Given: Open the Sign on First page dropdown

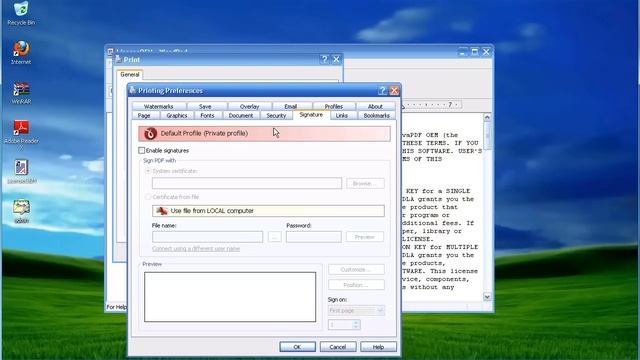Looking at the screenshot, I should [356, 311].
